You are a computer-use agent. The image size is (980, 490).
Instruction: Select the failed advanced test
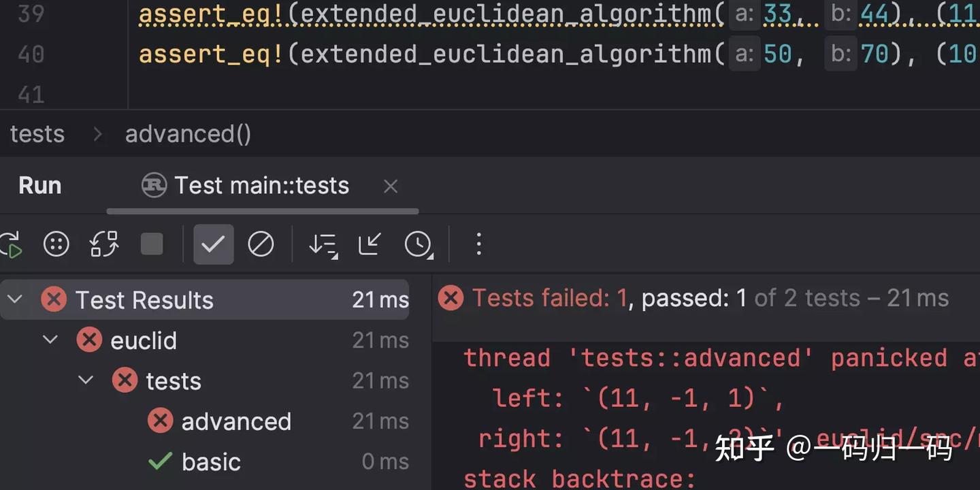[x=235, y=421]
